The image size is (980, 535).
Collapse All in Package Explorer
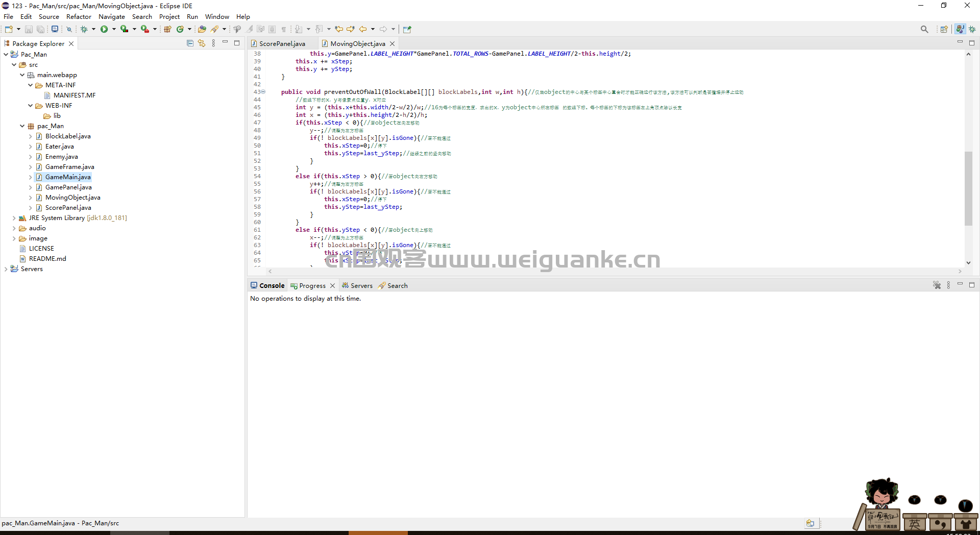pos(190,43)
